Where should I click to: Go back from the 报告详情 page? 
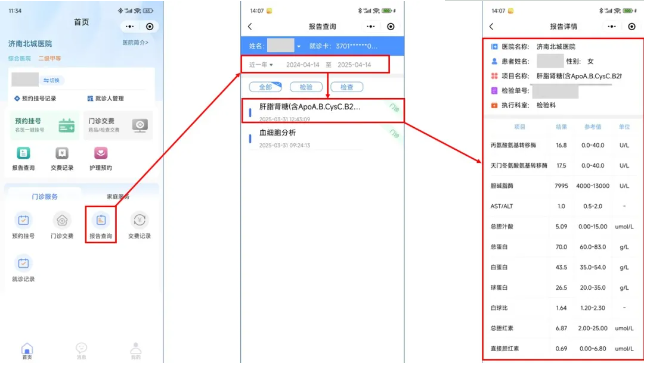pyautogui.click(x=491, y=26)
